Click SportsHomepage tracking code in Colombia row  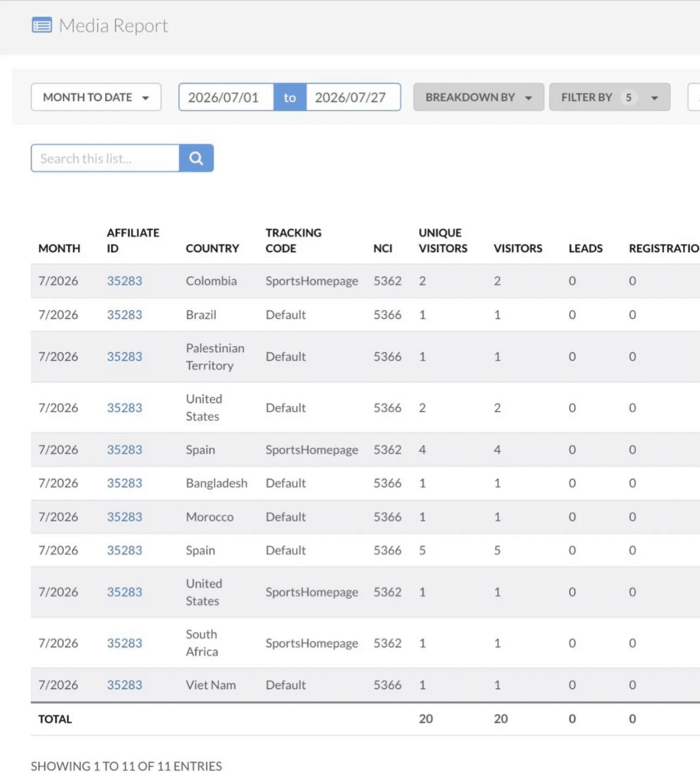coord(311,281)
